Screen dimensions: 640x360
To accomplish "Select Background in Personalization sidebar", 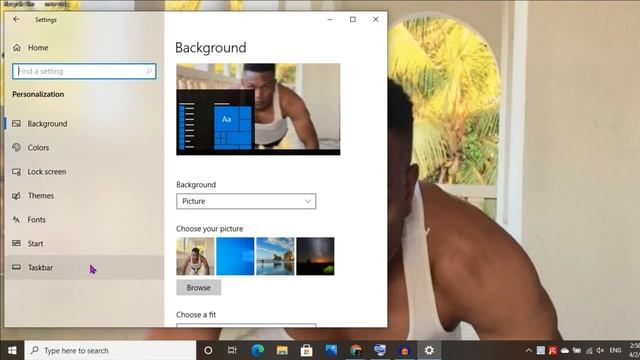I will tap(84, 124).
